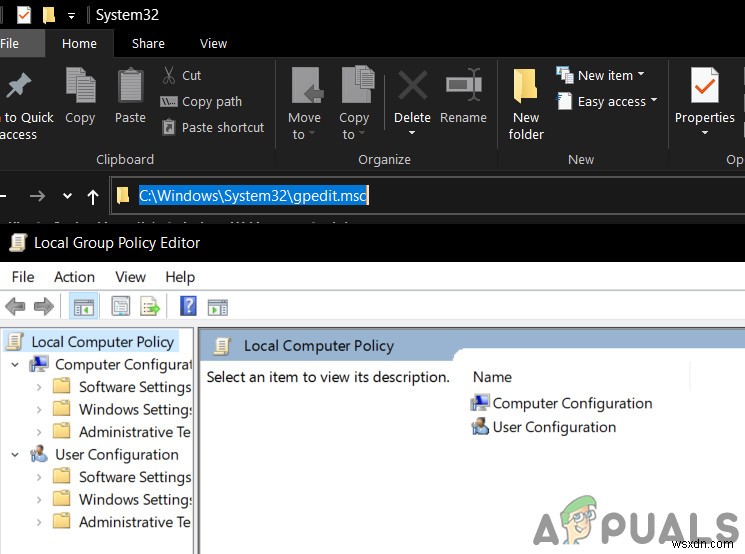Viewport: 745px width, 554px height.
Task: Toggle Show/Hide Console Tree button
Action: coord(84,306)
